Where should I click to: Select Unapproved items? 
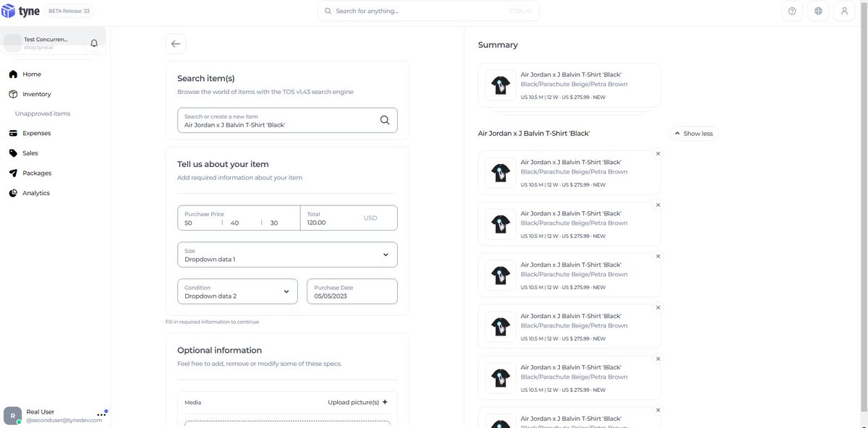tap(43, 114)
